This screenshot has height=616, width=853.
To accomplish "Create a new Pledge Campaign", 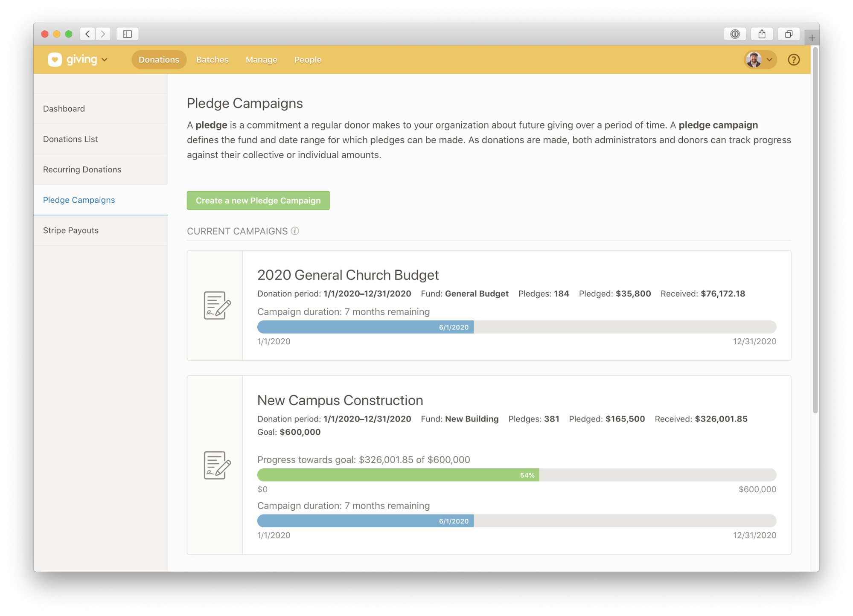I will (x=258, y=200).
